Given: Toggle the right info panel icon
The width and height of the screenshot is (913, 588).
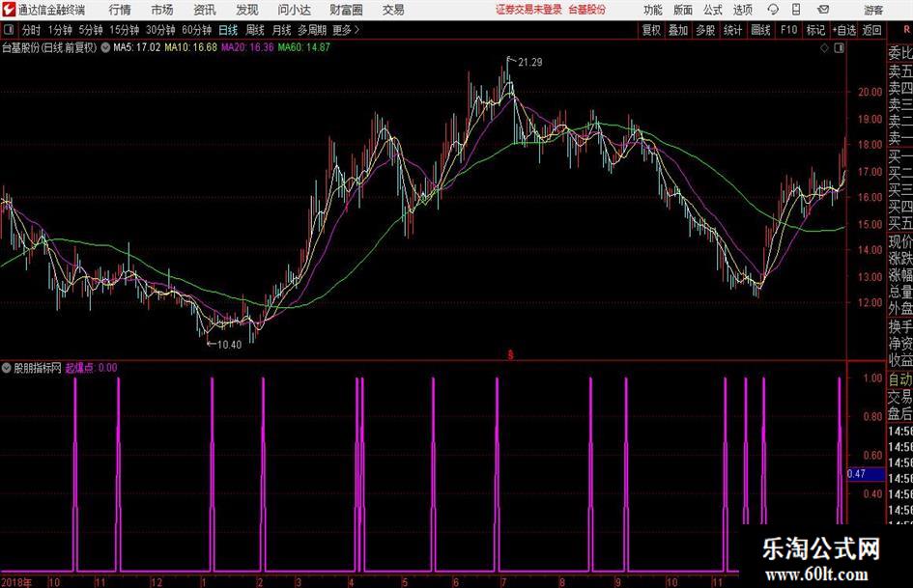Looking at the screenshot, I should pos(839,48).
